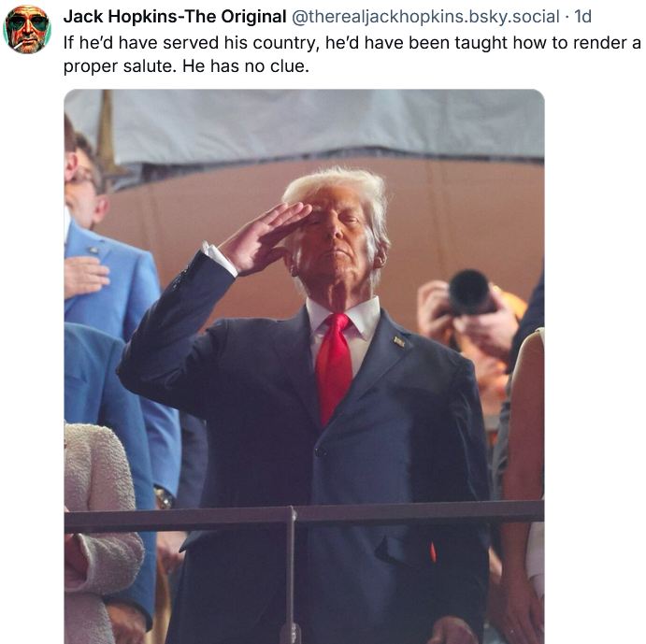Click the metal railing in the photo
The image size is (646, 644).
304,516
